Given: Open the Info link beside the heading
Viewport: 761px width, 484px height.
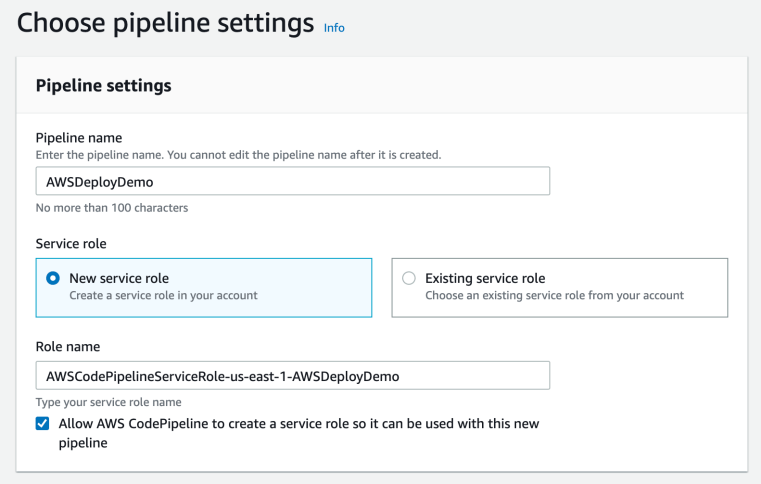Looking at the screenshot, I should pyautogui.click(x=334, y=28).
